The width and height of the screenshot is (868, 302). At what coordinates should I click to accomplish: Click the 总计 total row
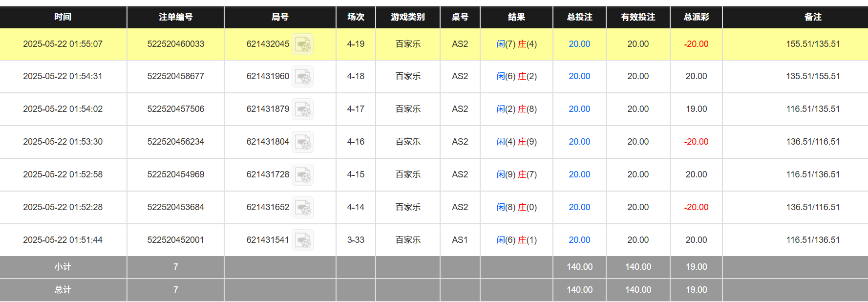tap(63, 289)
